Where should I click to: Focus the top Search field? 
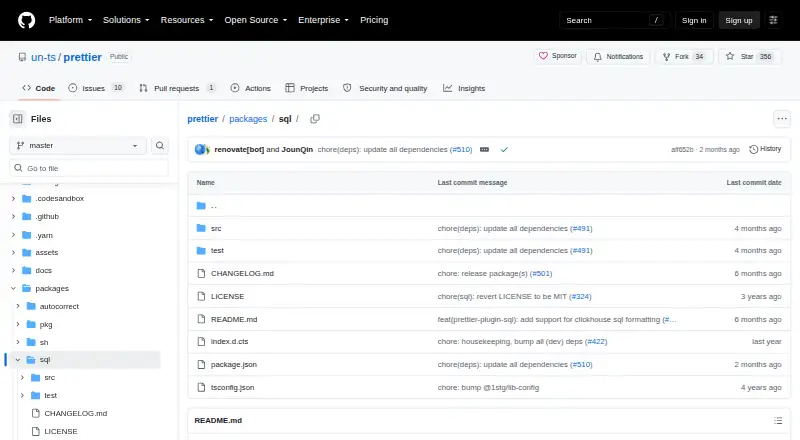tap(614, 20)
